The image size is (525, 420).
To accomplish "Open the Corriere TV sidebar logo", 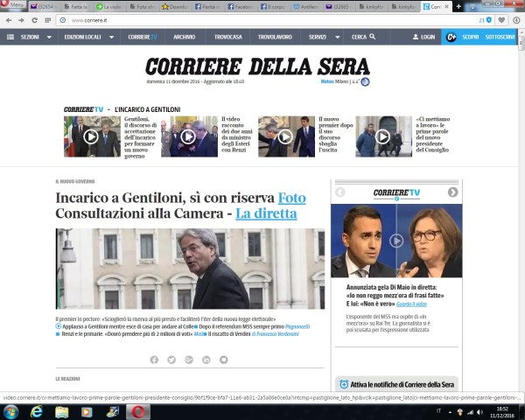I will [396, 192].
